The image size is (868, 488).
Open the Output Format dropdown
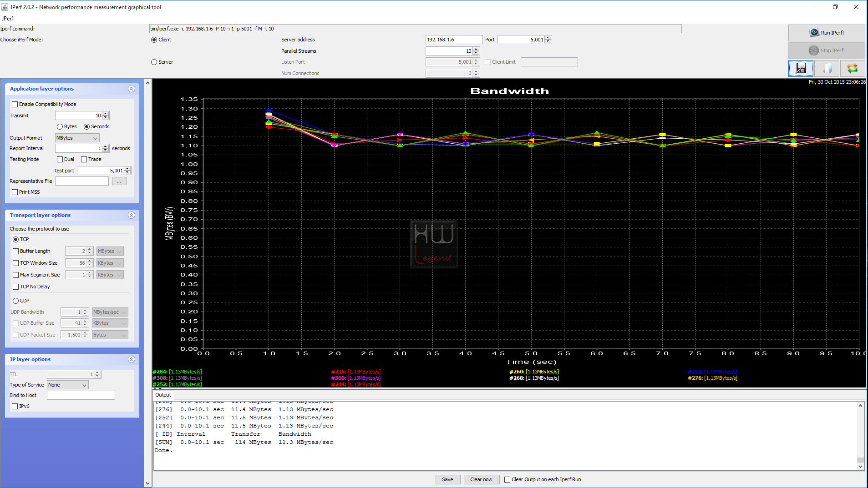(77, 138)
